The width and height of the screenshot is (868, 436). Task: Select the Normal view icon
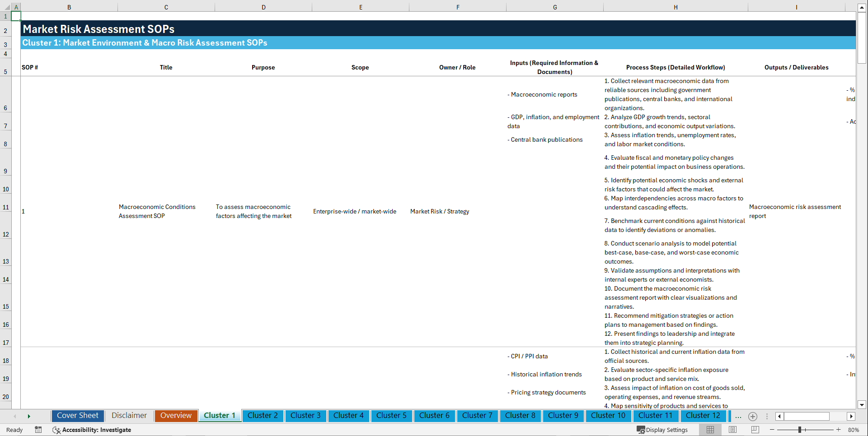coord(711,429)
